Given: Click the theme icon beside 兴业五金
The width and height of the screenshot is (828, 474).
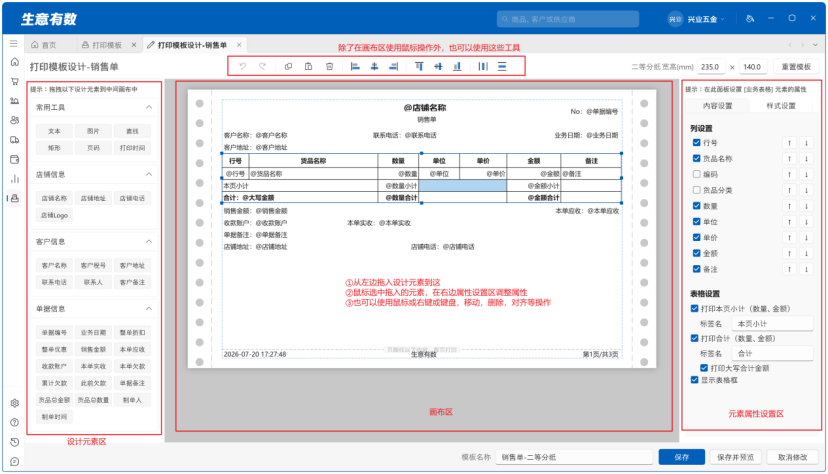Looking at the screenshot, I should pos(750,18).
